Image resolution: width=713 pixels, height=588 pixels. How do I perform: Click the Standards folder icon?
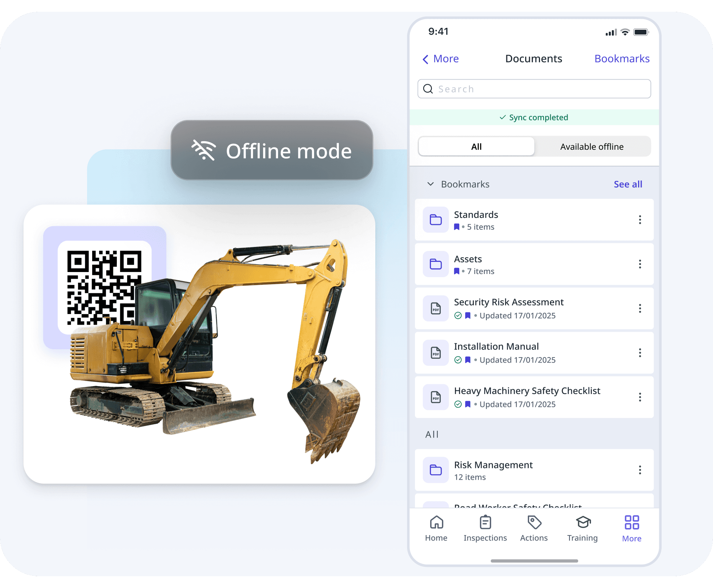[436, 220]
